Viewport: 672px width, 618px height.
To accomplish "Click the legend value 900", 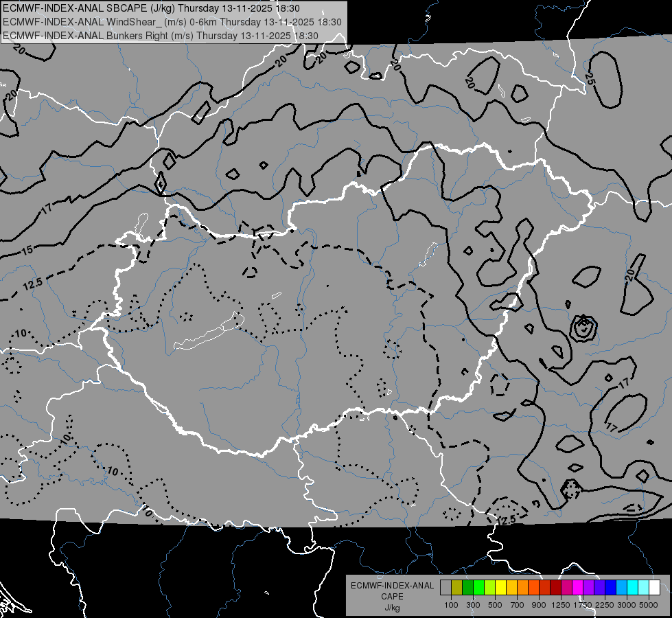I will click(x=539, y=605).
